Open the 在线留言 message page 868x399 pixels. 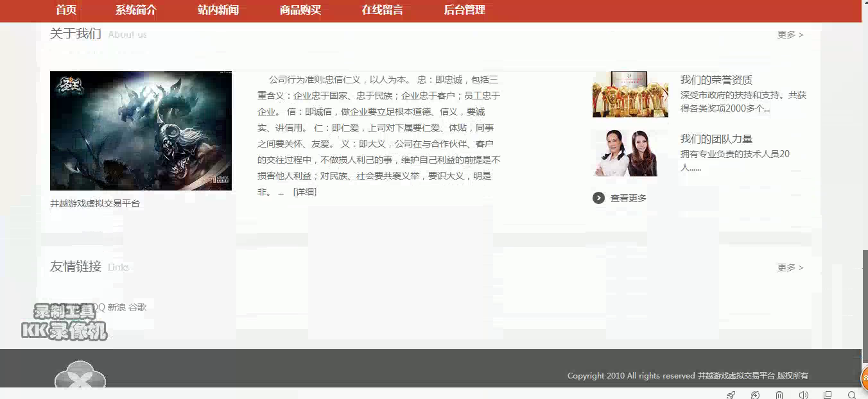[x=383, y=10]
